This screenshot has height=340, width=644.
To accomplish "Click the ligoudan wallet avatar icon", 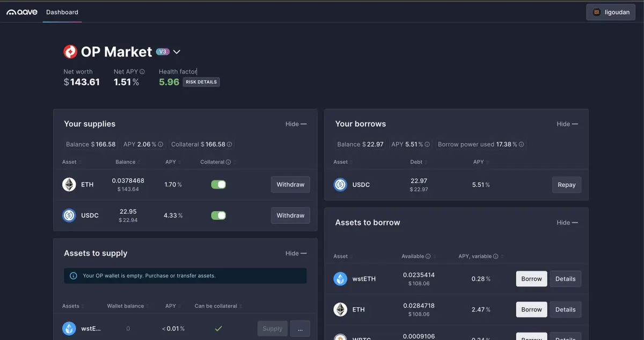I will [597, 12].
